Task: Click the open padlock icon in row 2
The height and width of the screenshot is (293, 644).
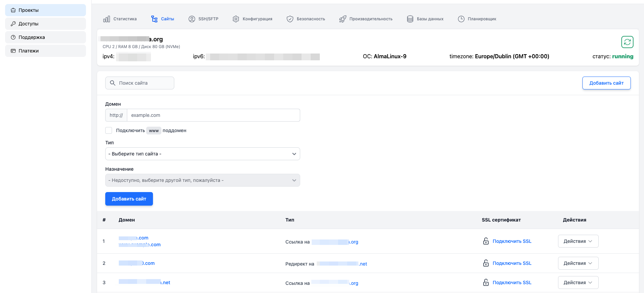Action: coord(486,263)
